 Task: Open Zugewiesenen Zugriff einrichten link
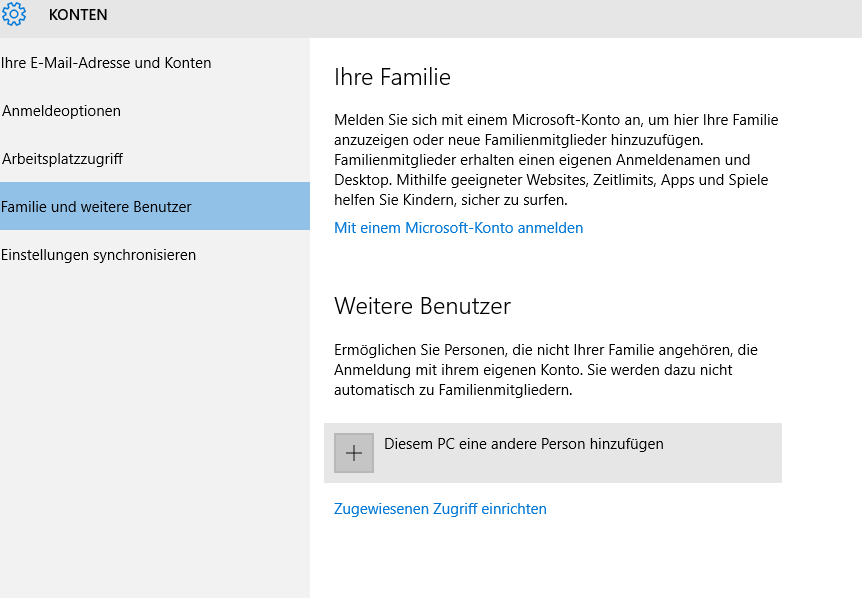coord(440,509)
